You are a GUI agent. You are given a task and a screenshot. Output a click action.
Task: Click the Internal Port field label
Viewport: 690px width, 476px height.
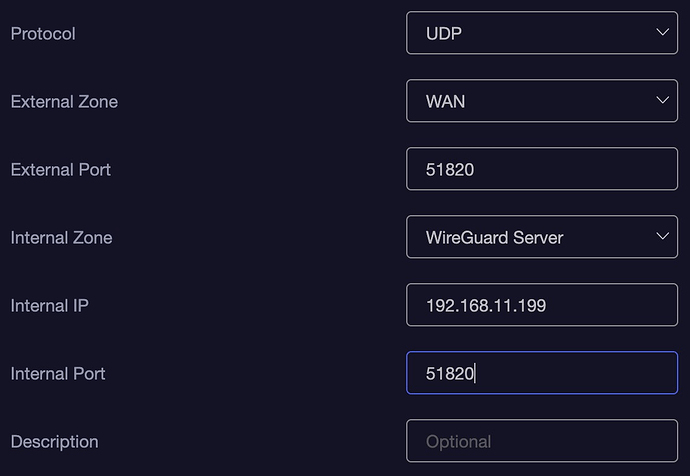pos(58,374)
